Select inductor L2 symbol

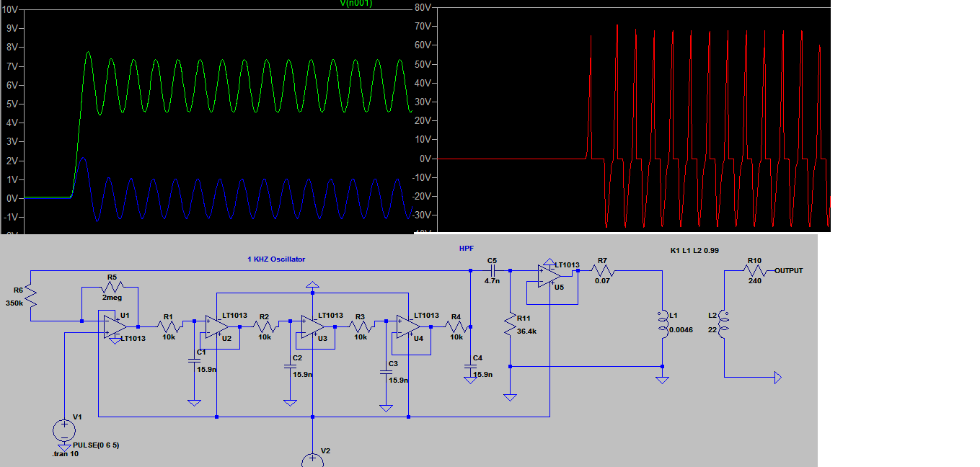point(725,323)
